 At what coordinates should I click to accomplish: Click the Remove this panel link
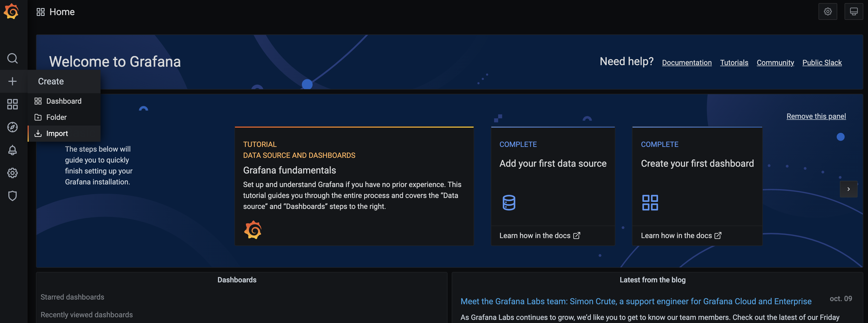[816, 116]
